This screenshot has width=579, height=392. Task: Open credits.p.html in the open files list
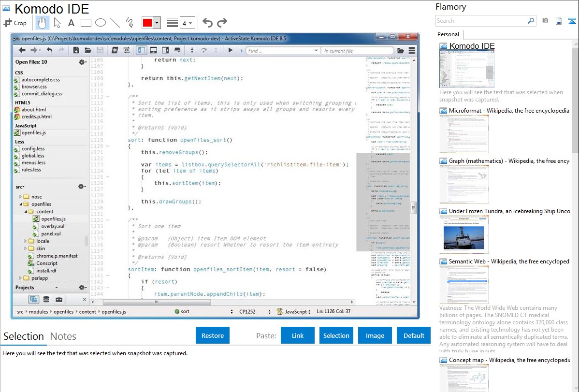[37, 117]
